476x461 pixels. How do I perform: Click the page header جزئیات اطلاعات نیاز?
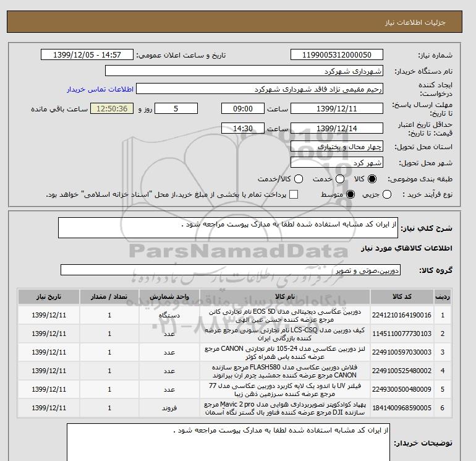pos(415,22)
